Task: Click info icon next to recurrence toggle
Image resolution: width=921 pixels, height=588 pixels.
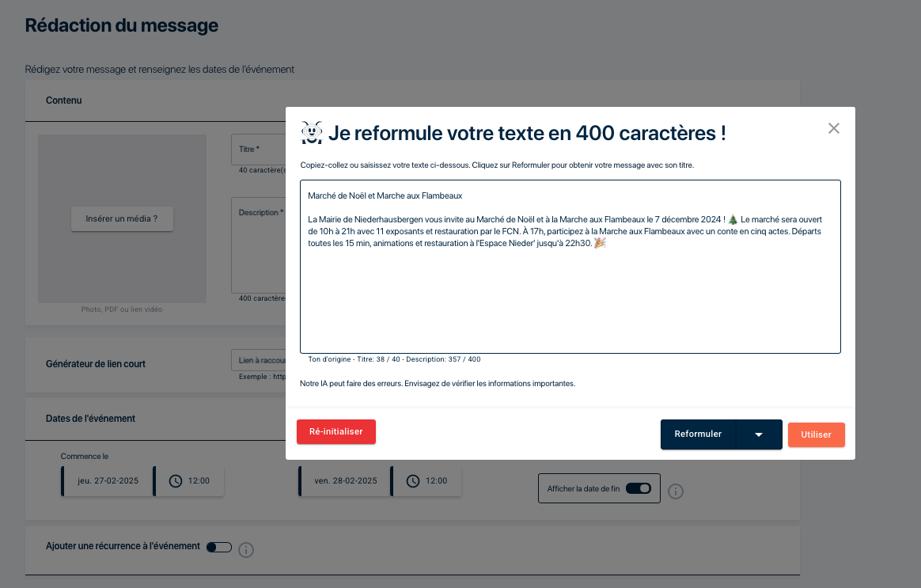Action: (x=246, y=549)
